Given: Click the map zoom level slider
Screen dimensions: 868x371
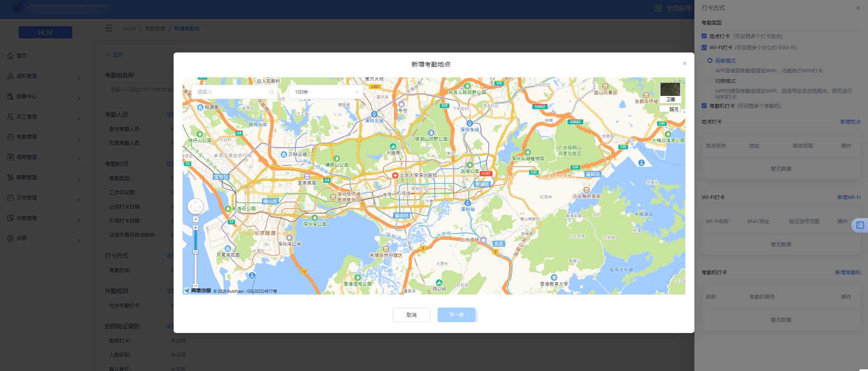Looking at the screenshot, I should click(195, 257).
